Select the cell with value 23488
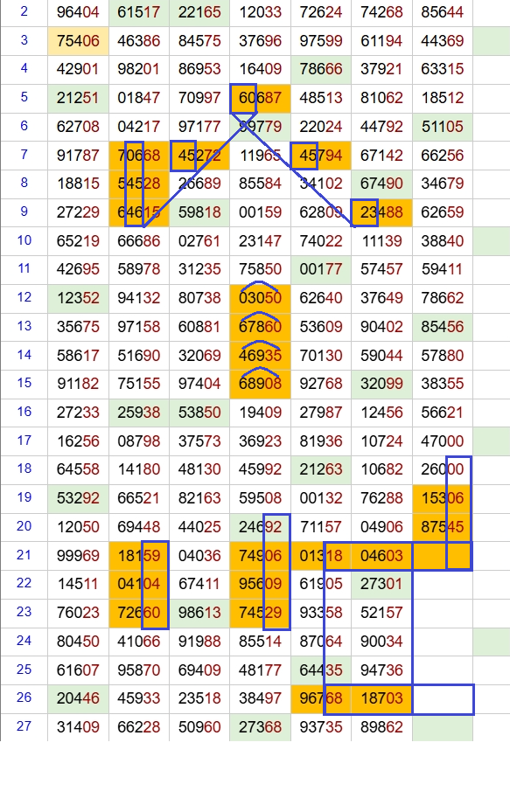This screenshot has height=812, width=510. click(381, 212)
